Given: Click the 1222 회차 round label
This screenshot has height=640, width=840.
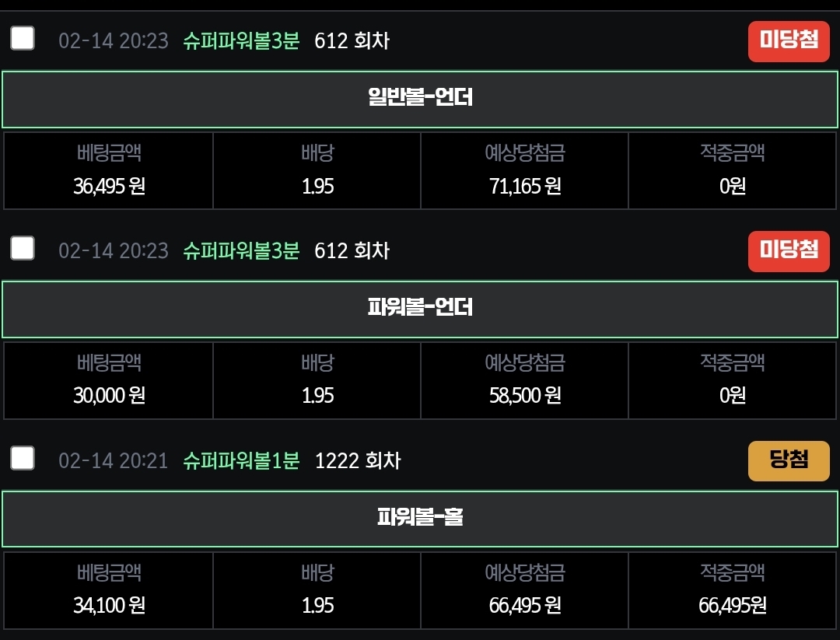Looking at the screenshot, I should [x=358, y=460].
